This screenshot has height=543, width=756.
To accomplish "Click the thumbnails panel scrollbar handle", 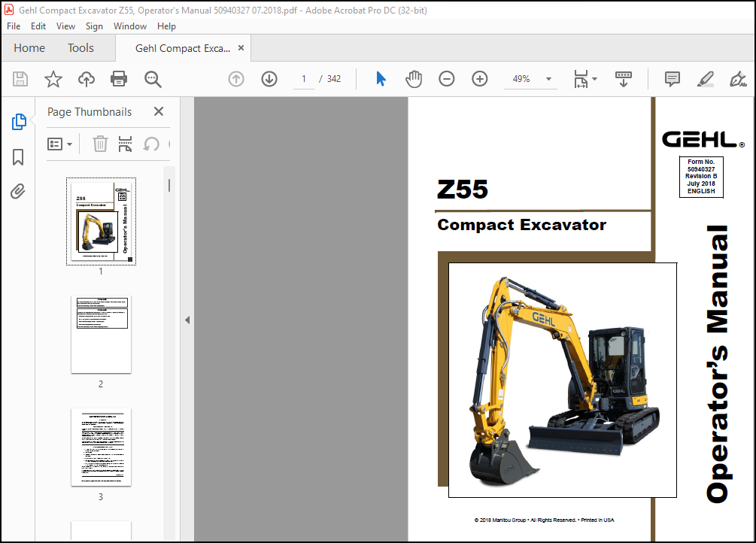I will [169, 185].
